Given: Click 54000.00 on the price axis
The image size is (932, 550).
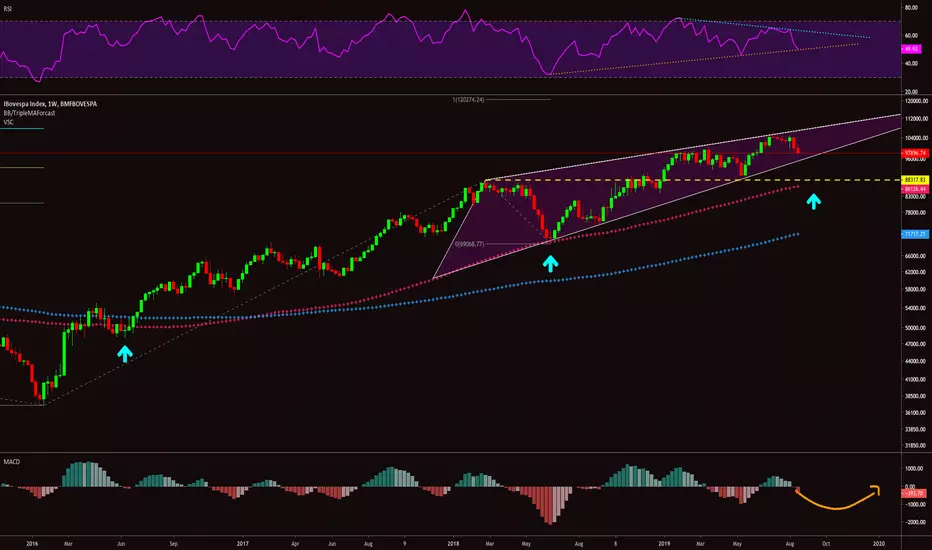Looking at the screenshot, I should pos(916,309).
